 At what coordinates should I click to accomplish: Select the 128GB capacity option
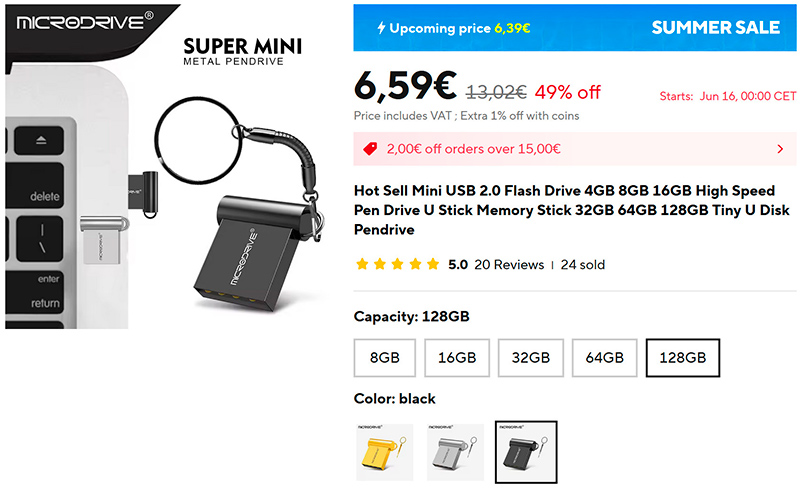tap(683, 357)
